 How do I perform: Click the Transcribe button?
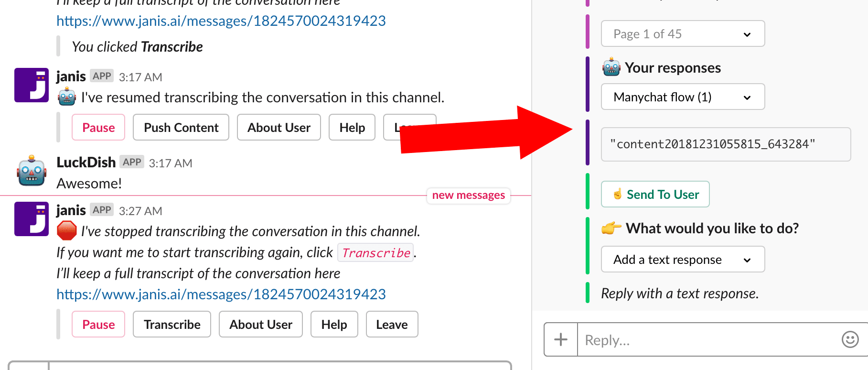(x=172, y=324)
